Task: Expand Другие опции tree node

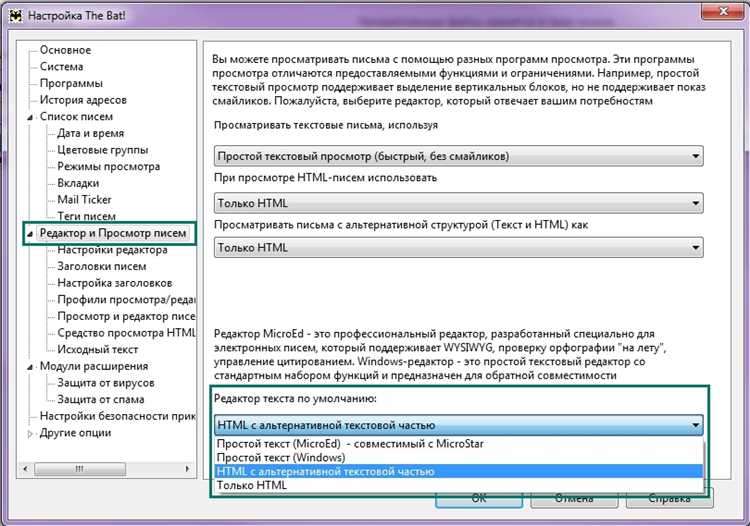Action: (30, 434)
